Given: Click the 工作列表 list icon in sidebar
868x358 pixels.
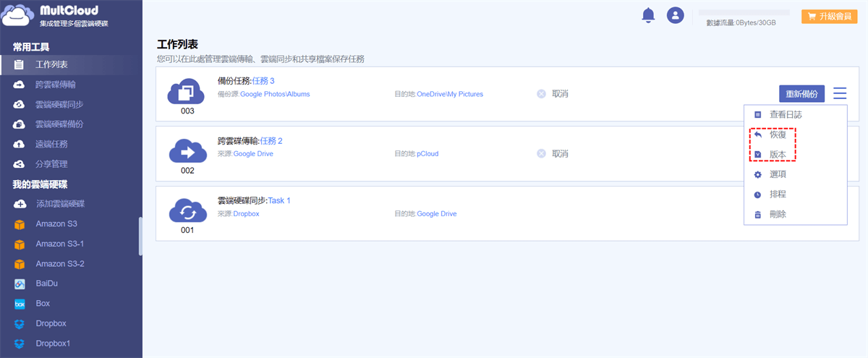Looking at the screenshot, I should pos(20,65).
